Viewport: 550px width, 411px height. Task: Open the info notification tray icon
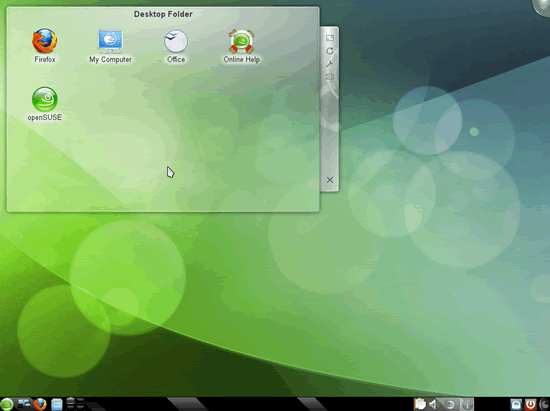point(467,405)
